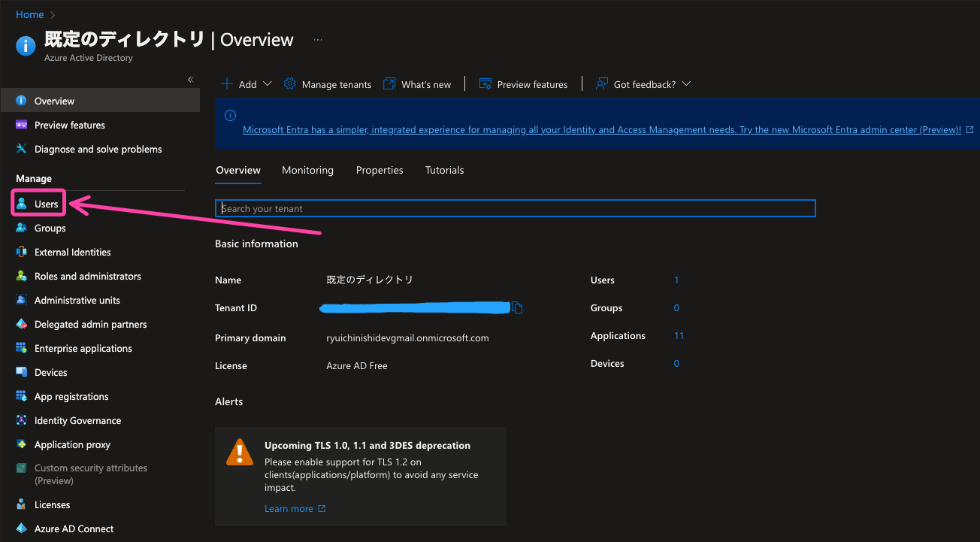
Task: Click the Devices count link 0
Action: [x=676, y=363]
